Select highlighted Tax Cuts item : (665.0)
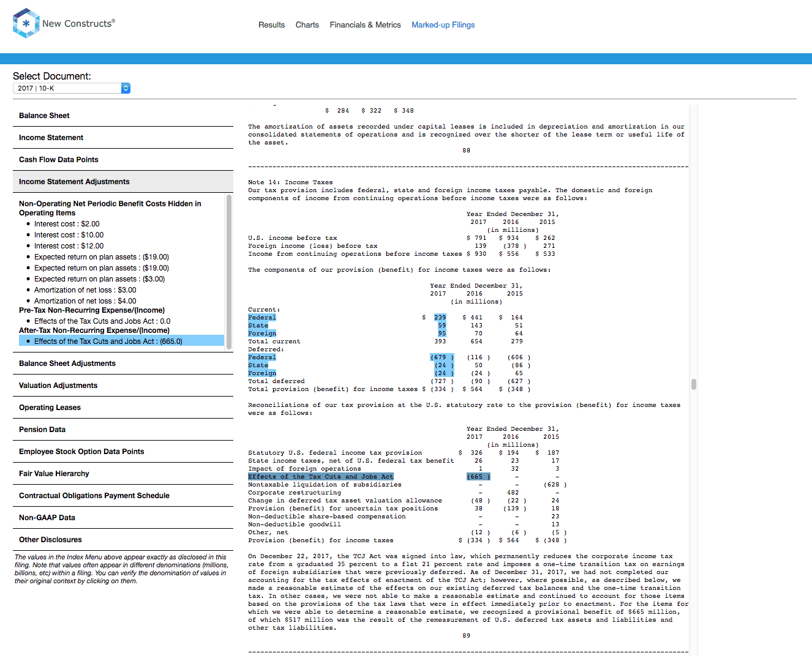 [121, 341]
